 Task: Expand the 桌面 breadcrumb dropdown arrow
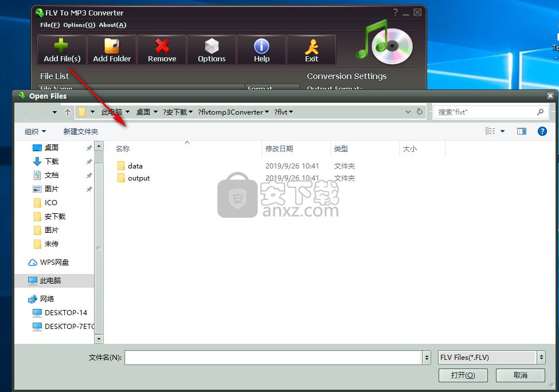(155, 112)
